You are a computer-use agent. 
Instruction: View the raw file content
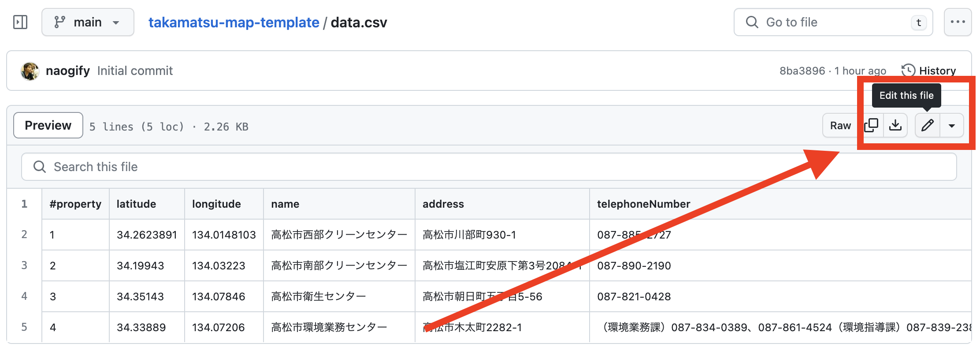point(840,125)
